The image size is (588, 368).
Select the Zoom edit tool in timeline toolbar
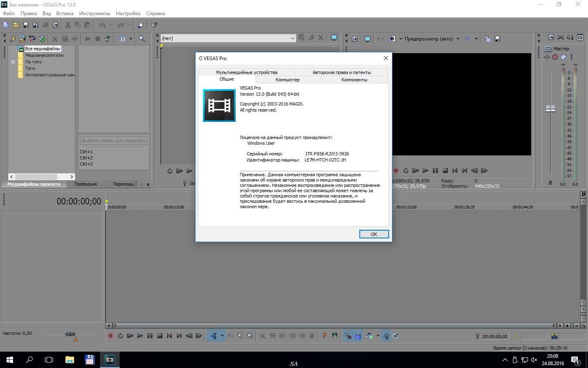[x=250, y=336]
